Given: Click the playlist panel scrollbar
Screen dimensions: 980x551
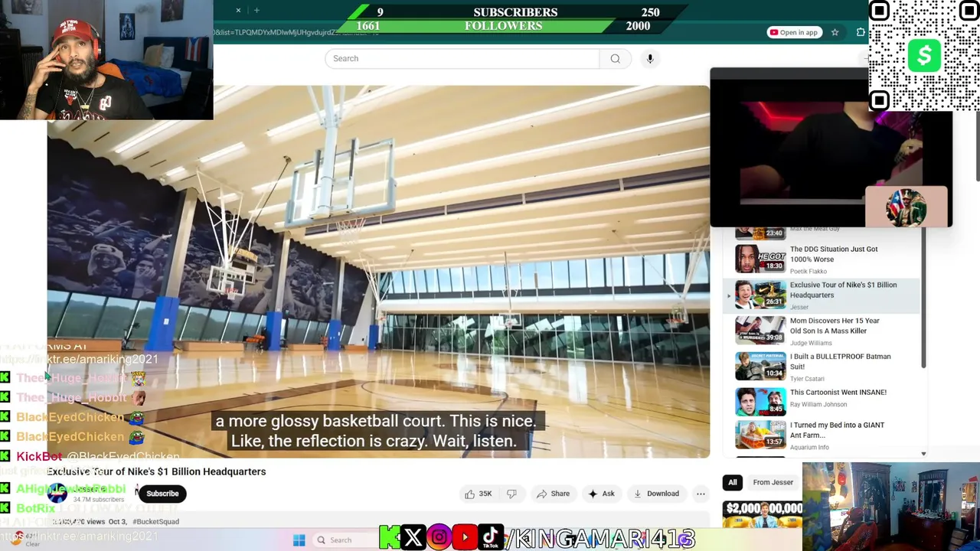Looking at the screenshot, I should 923,298.
